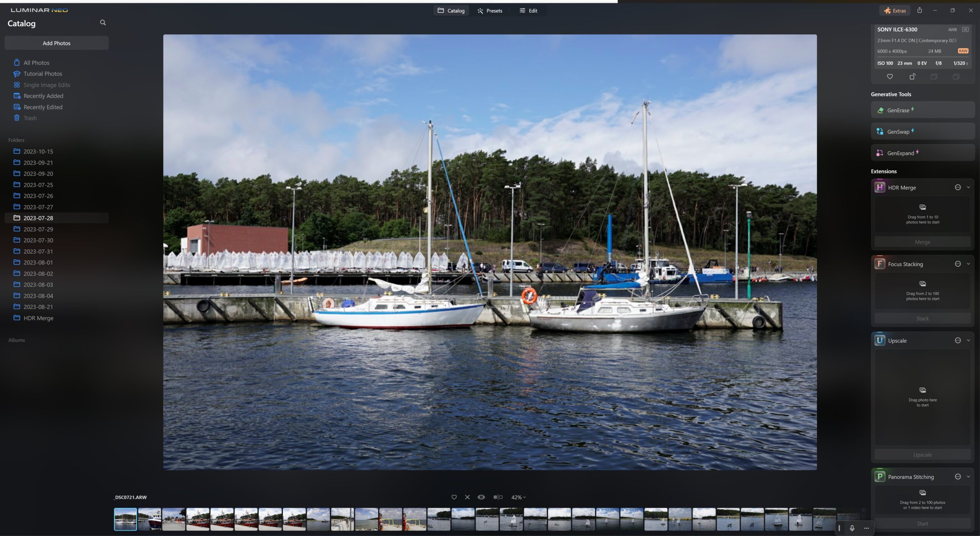Collapse the HDR Merge extension panel
This screenshot has width=980, height=536.
[969, 188]
